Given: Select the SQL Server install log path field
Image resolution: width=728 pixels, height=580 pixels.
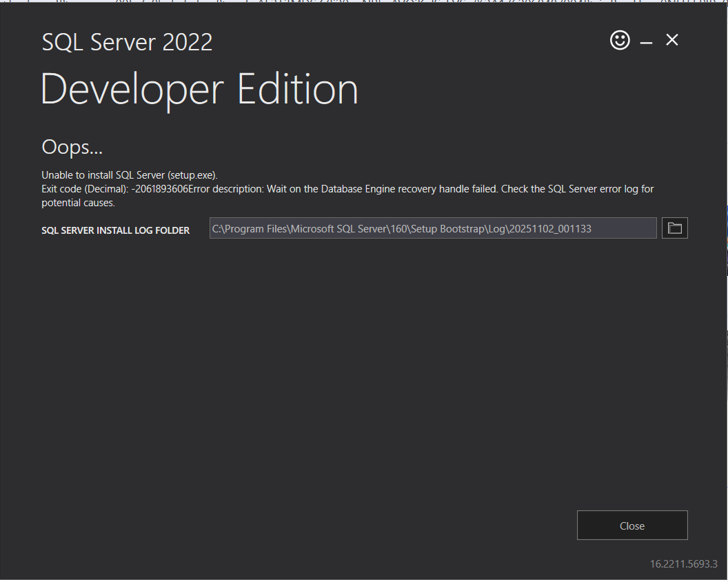Looking at the screenshot, I should pos(432,228).
